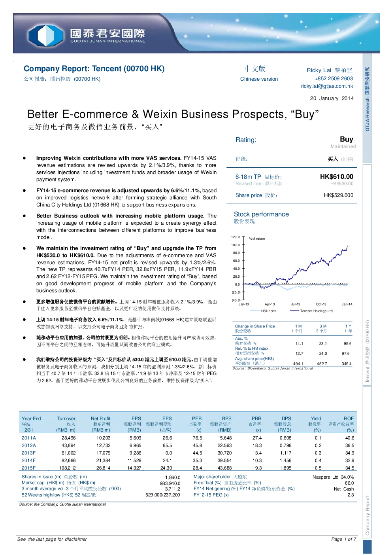Image resolution: width=392 pixels, height=555 pixels.
Task: Click the phone number +852 2509 2603
Action: pos(334,78)
